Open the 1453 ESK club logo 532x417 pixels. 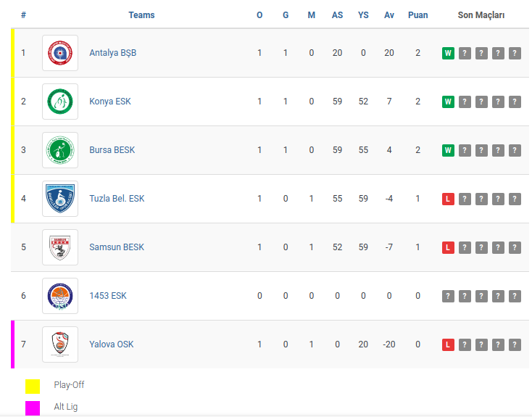coord(60,296)
